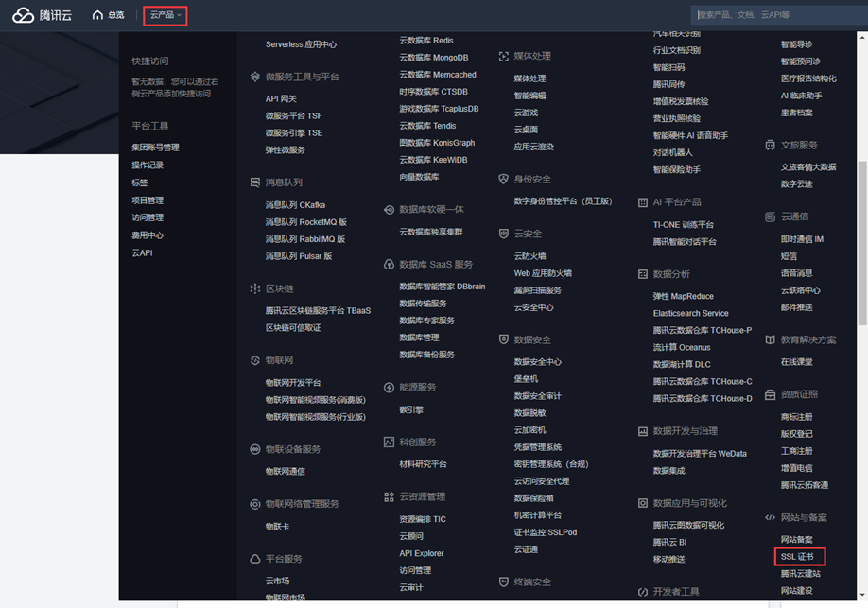This screenshot has height=608, width=868.
Task: Open 腾讯云区块链服务平台 TBaaS
Action: (318, 311)
